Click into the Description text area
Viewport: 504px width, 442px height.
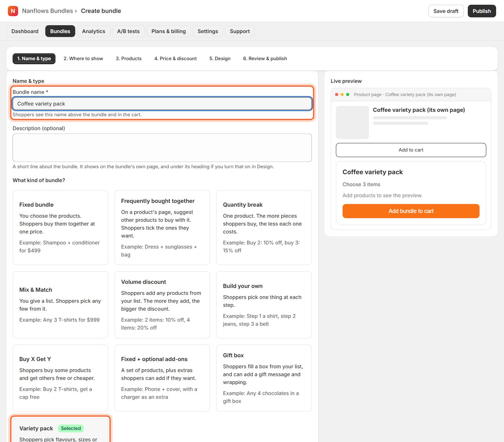point(162,148)
